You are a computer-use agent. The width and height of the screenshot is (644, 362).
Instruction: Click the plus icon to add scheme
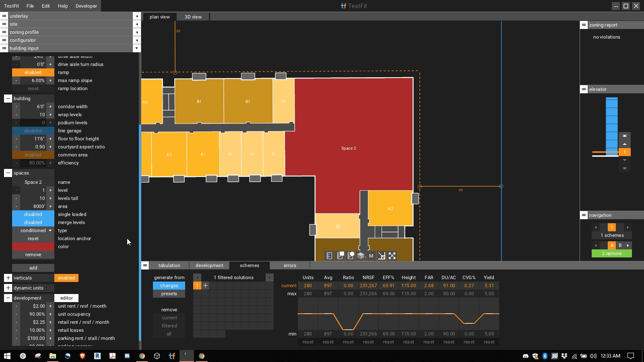205,286
